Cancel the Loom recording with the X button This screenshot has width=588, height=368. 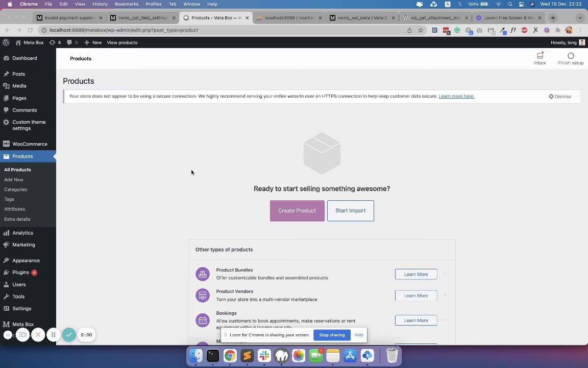[38, 335]
